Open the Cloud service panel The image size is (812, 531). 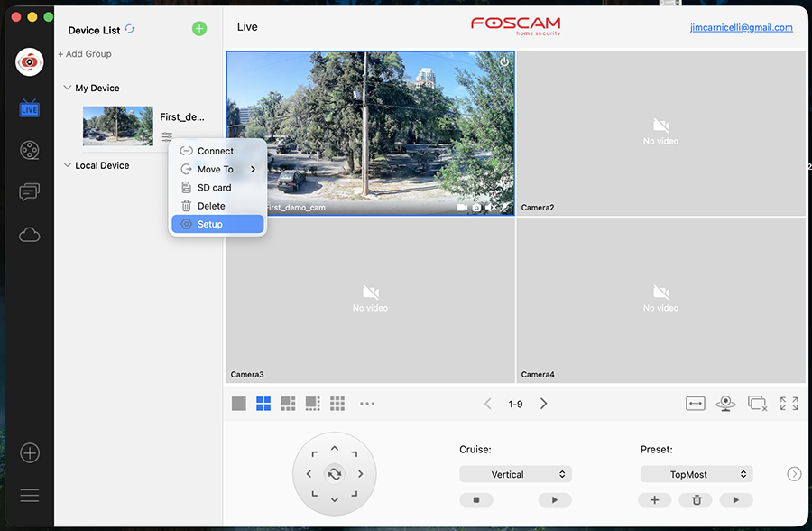click(x=29, y=235)
